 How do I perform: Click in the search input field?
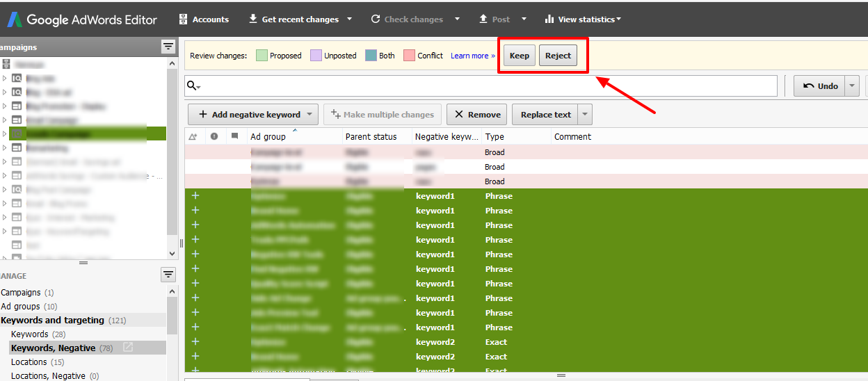pos(487,86)
